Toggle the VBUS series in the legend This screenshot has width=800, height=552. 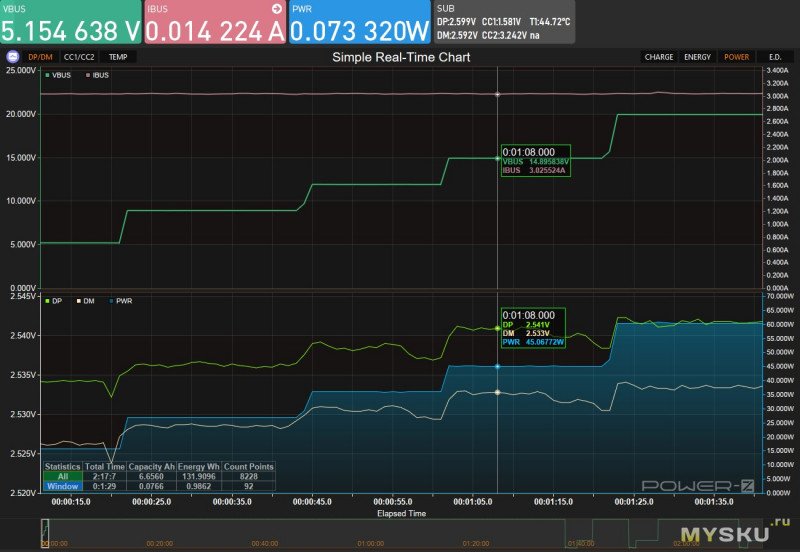click(x=58, y=75)
